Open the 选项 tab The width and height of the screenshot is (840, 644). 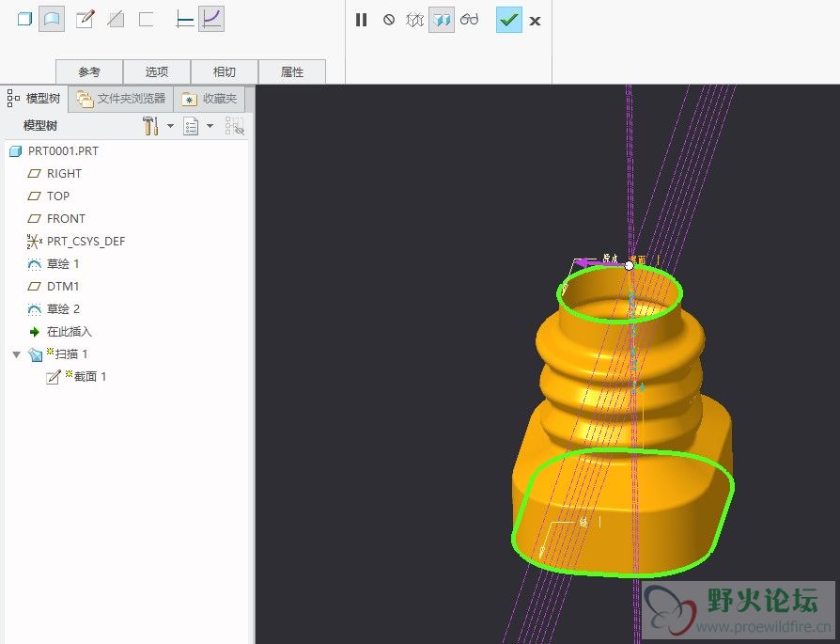point(157,71)
